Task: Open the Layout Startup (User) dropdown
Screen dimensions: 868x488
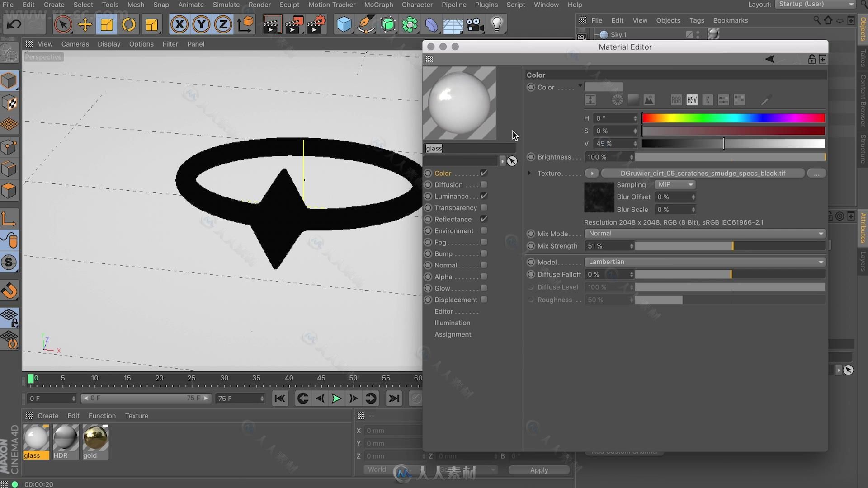Action: click(815, 4)
